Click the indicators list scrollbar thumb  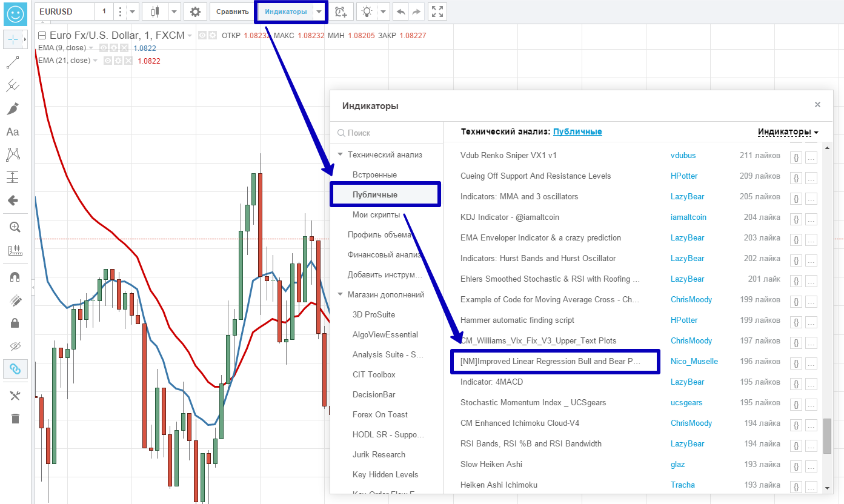(x=827, y=435)
